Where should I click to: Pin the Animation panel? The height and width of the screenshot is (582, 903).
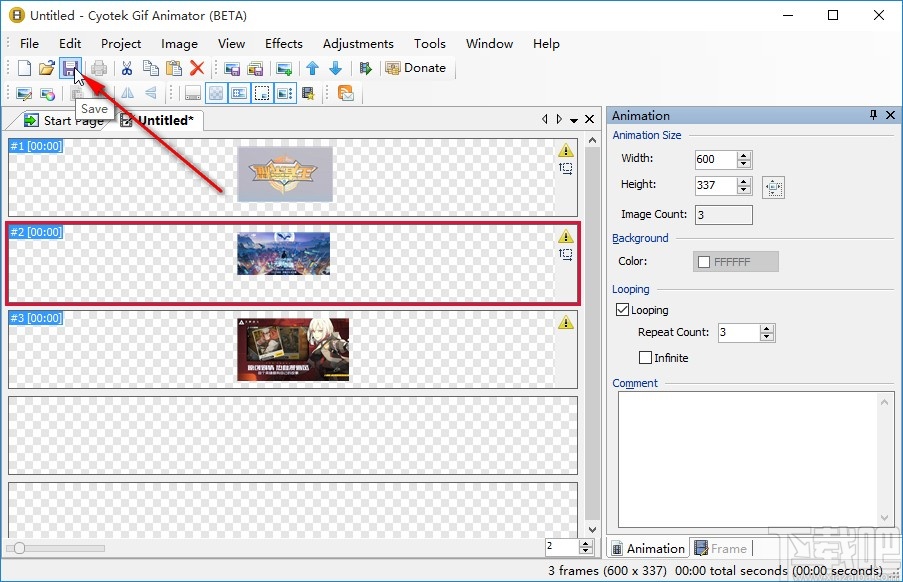[x=873, y=115]
